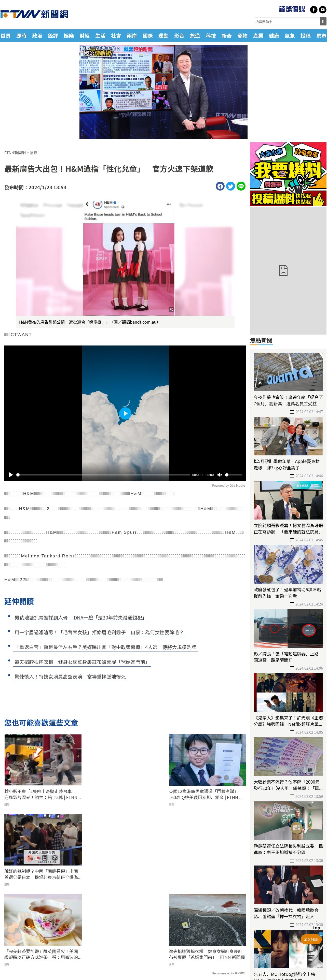Open the 政治 nav item
This screenshot has height=980, width=327.
37,36
